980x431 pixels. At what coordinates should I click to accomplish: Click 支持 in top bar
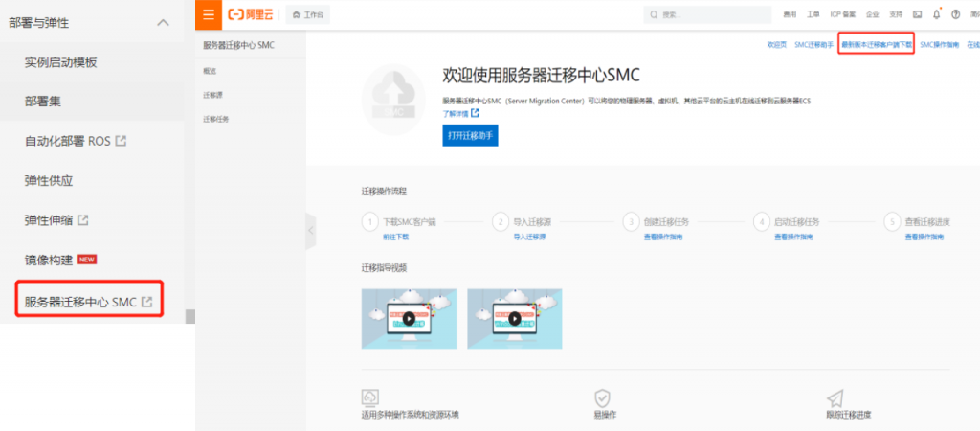[x=896, y=14]
